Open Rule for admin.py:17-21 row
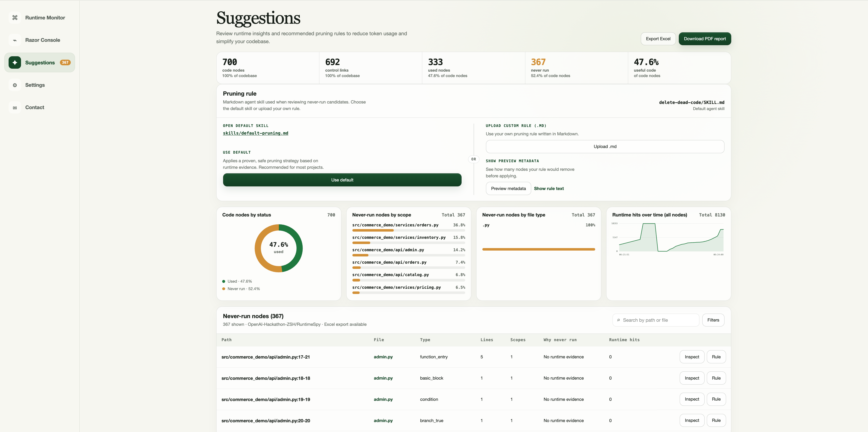Viewport: 868px width, 432px height. click(716, 357)
